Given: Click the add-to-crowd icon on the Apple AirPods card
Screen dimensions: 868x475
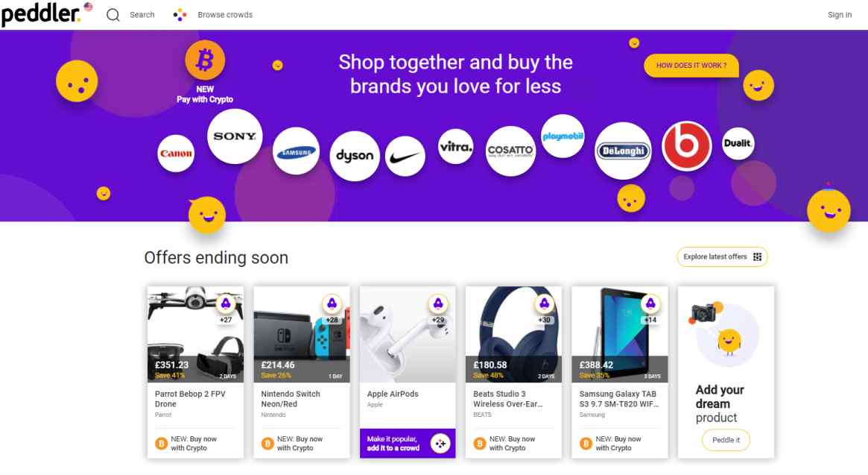Looking at the screenshot, I should coord(440,444).
